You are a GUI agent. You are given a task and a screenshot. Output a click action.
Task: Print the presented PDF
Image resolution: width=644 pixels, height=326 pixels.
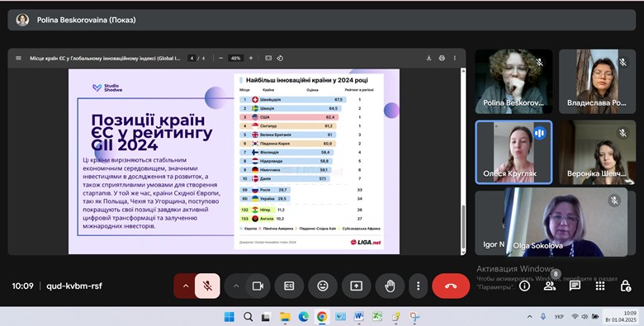click(442, 59)
